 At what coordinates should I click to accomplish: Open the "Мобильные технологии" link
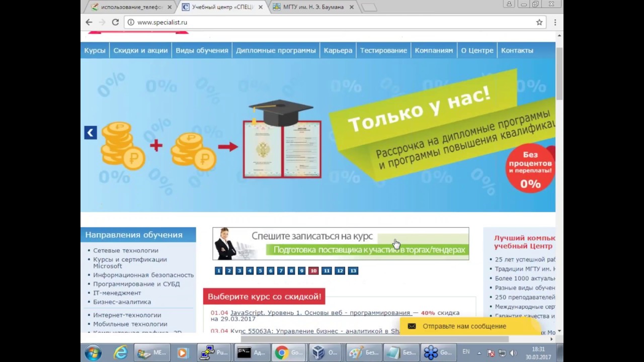coord(130,324)
